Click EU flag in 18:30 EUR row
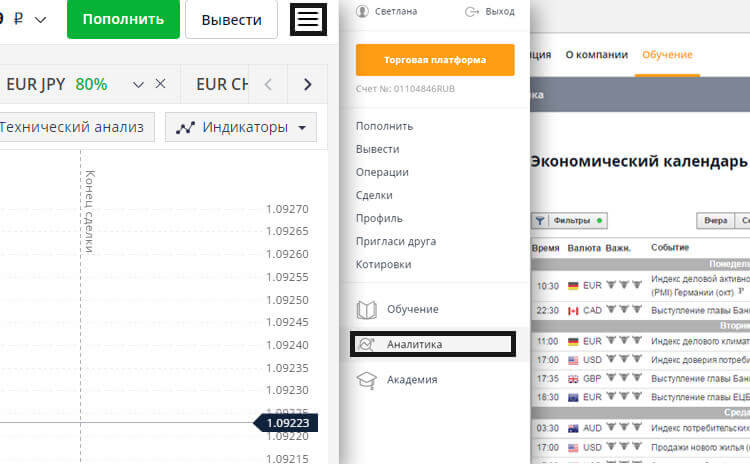The image size is (750, 464). 573,398
